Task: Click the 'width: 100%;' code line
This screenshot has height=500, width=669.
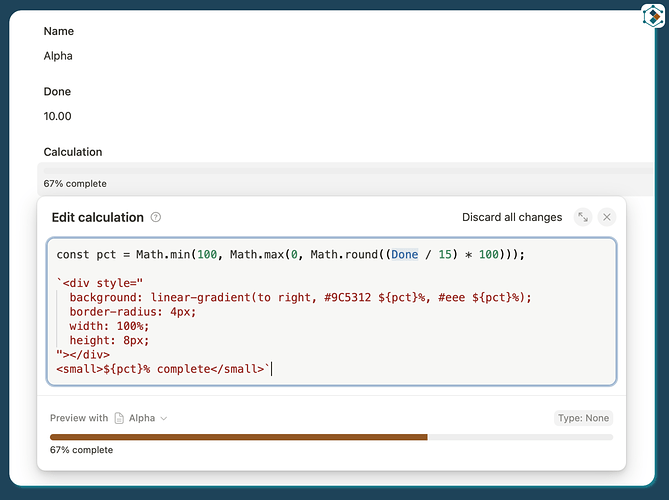Action: click(x=109, y=326)
